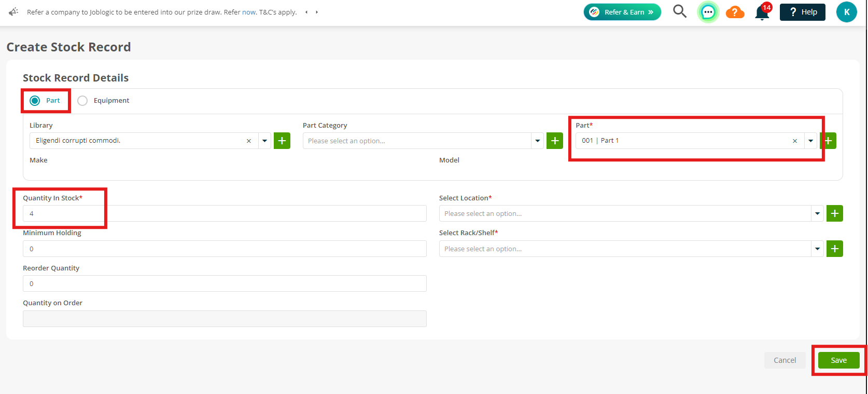Add new Part Category with green plus

click(x=555, y=141)
